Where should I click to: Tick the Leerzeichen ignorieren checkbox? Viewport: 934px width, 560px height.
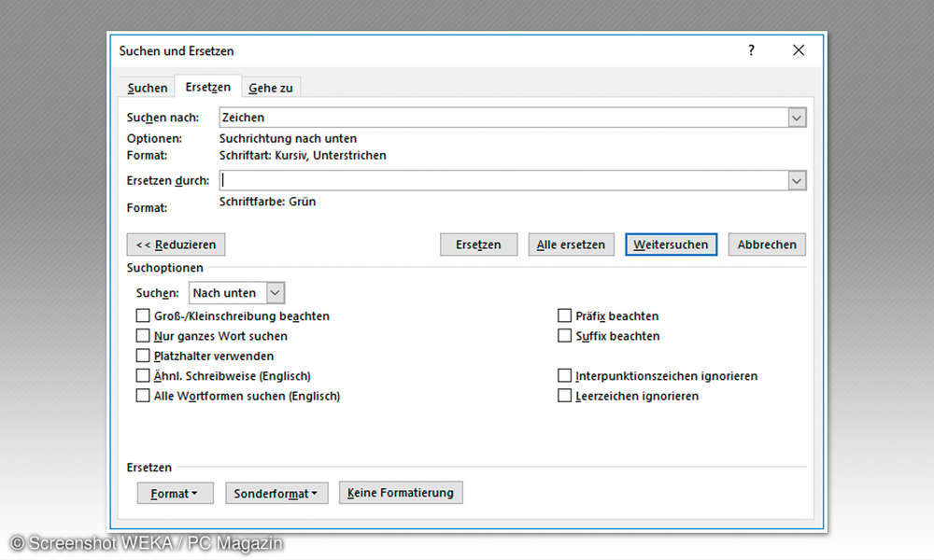[565, 396]
